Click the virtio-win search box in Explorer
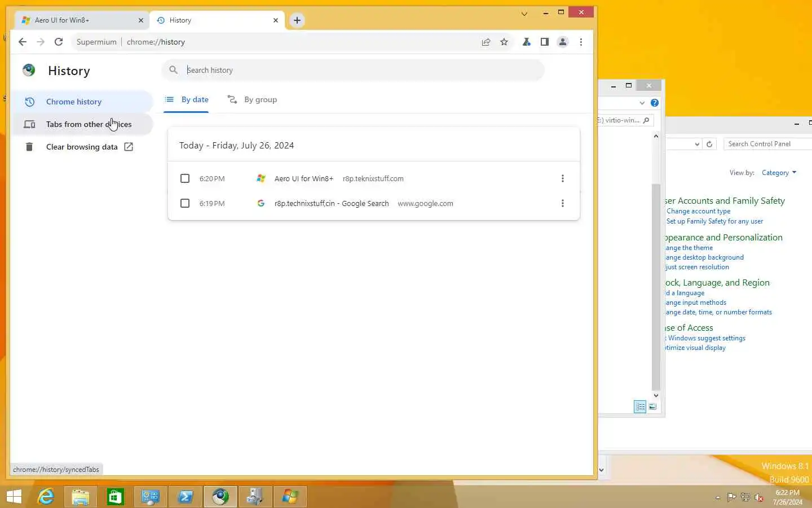The height and width of the screenshot is (508, 812). pos(626,120)
